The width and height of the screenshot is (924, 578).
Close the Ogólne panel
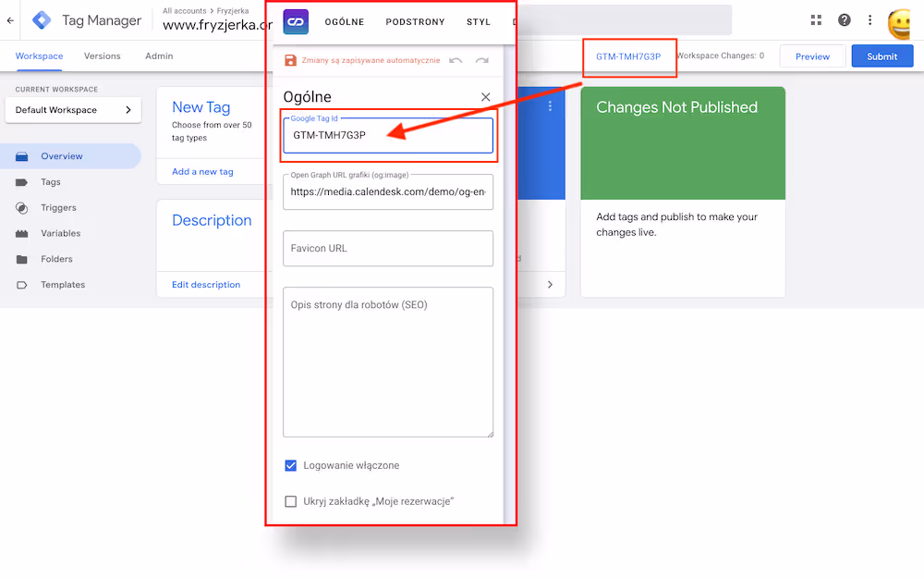(486, 97)
